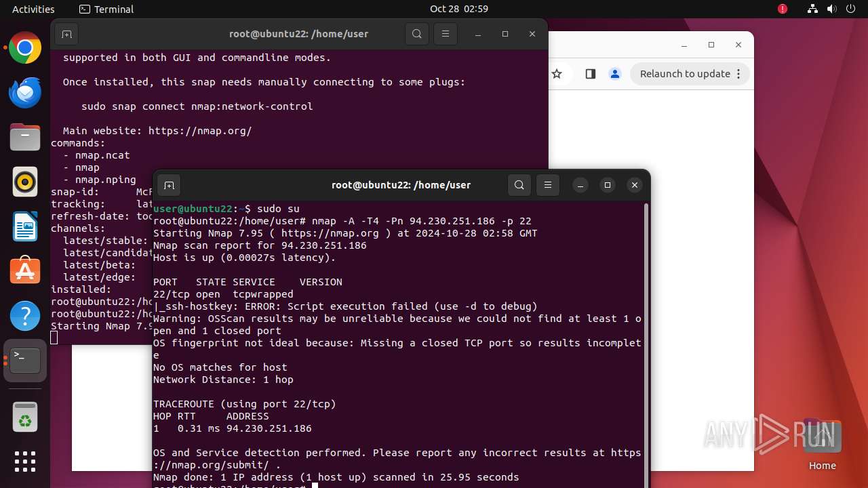Open hamburger menu of back terminal window
Image resolution: width=868 pixels, height=488 pixels.
[x=445, y=34]
